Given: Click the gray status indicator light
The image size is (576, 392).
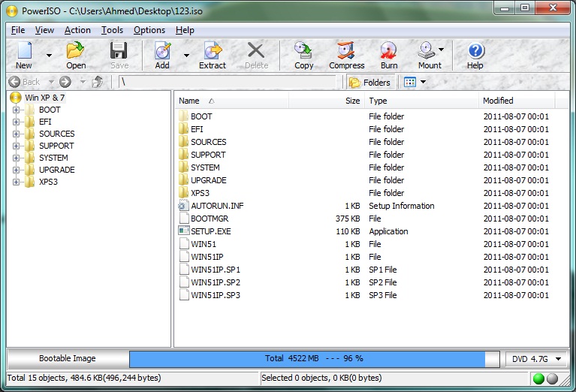Looking at the screenshot, I should tap(553, 378).
